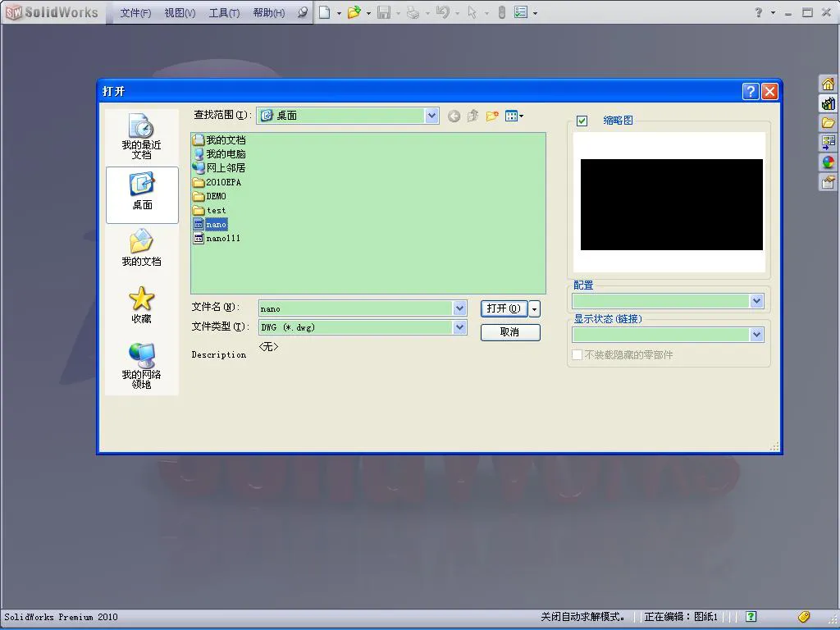Image resolution: width=840 pixels, height=630 pixels.
Task: Open Custom Properties tab in task pane
Action: pyautogui.click(x=828, y=182)
